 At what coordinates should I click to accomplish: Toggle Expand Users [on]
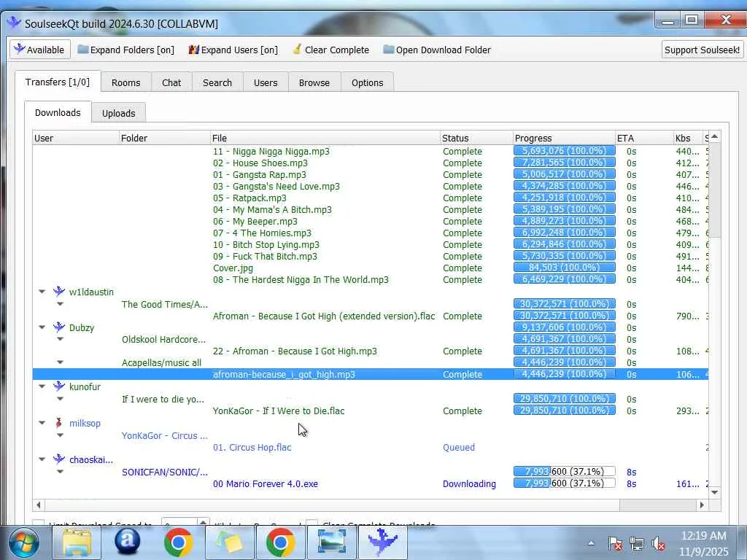(233, 50)
